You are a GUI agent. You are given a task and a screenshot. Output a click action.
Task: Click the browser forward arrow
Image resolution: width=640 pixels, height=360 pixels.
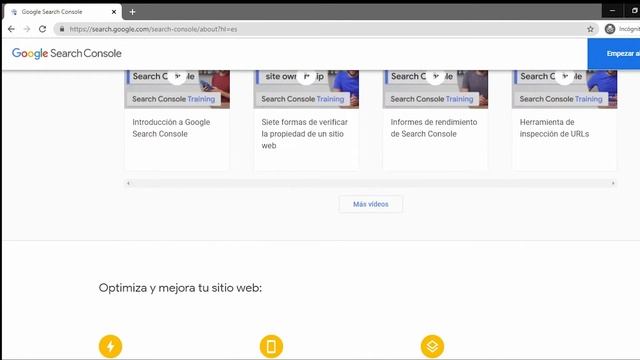click(x=27, y=29)
